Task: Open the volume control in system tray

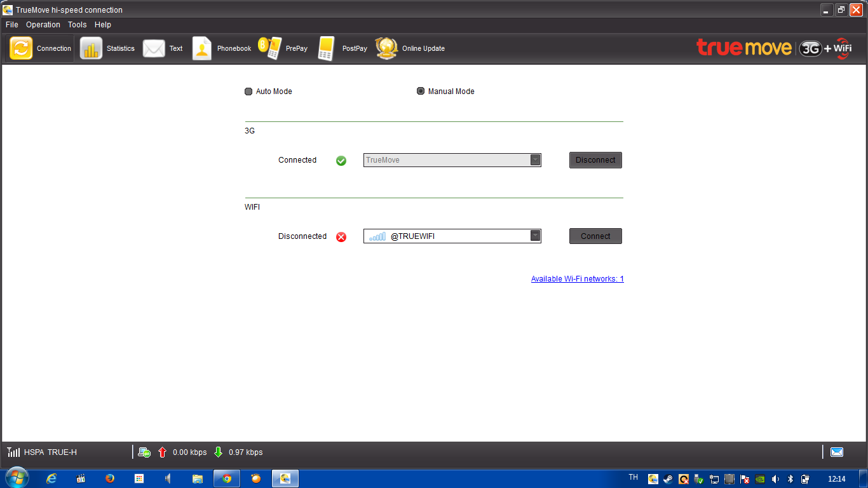Action: point(775,479)
